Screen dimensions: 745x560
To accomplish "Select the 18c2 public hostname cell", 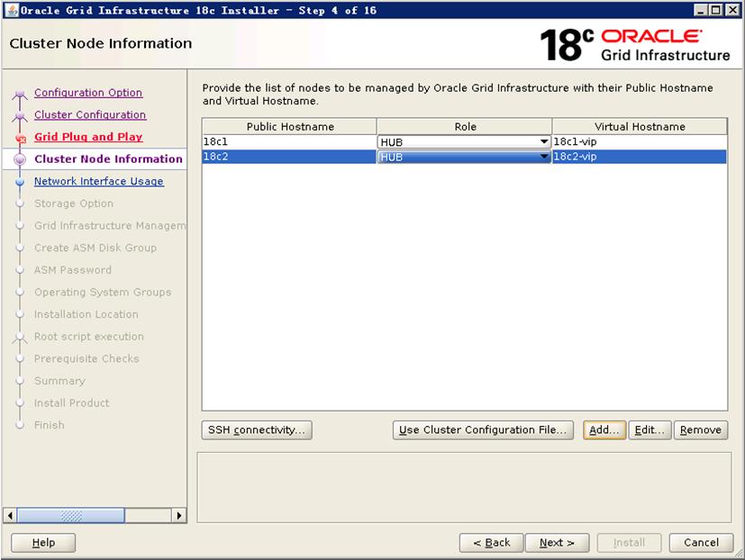I will click(x=289, y=157).
